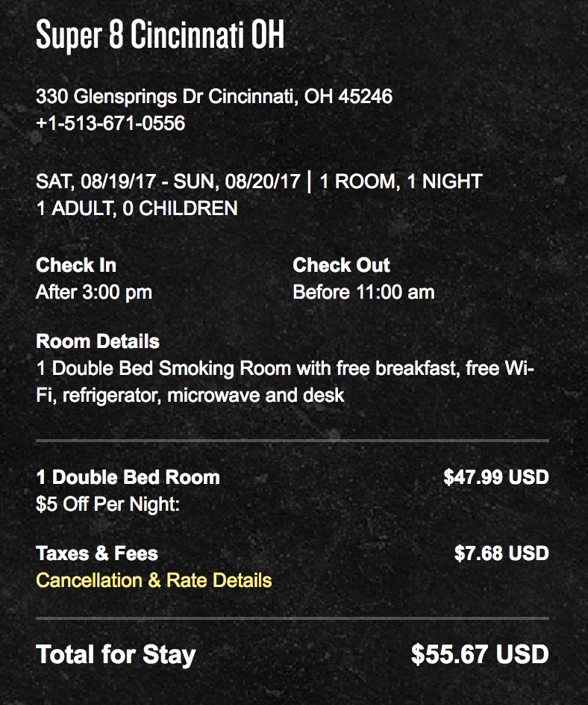Select the $55.67 USD total amount
This screenshot has height=705, width=588.
coord(480,655)
